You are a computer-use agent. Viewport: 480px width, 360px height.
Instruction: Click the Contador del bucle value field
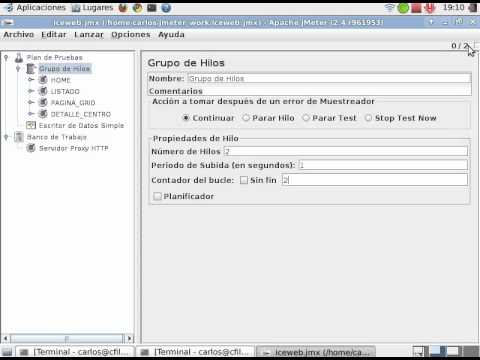point(375,180)
